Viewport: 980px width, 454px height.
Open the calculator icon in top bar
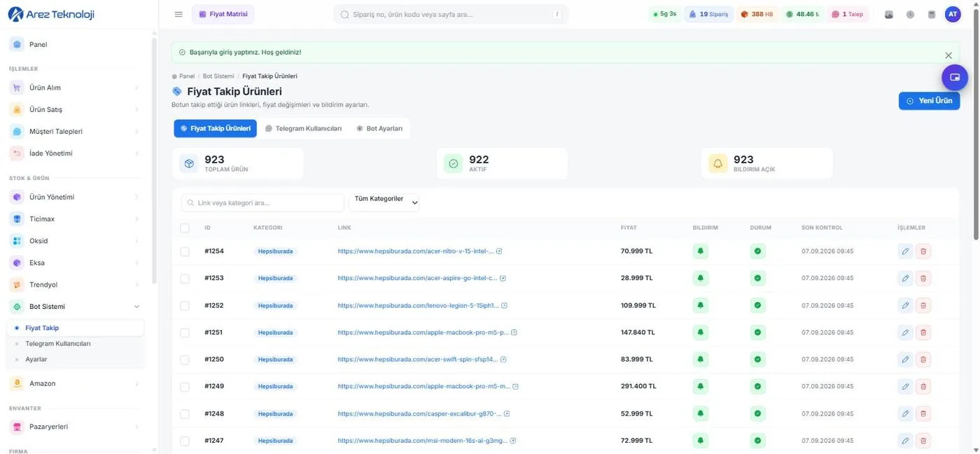click(931, 14)
